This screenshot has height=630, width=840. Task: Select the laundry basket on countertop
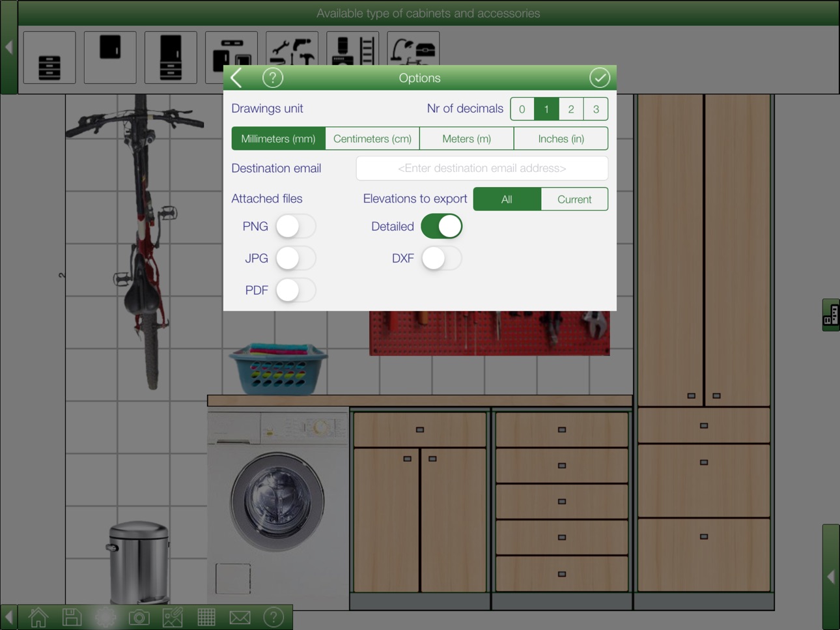coord(278,369)
